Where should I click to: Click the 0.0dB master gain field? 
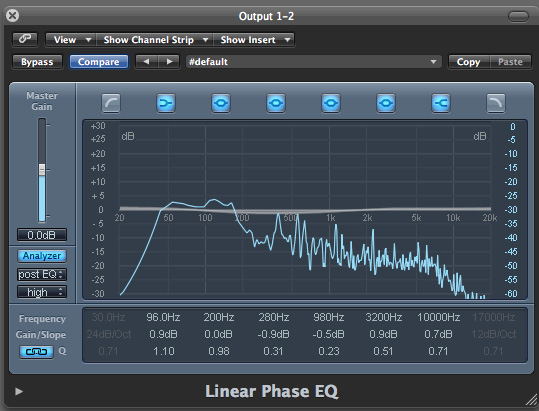pos(42,235)
